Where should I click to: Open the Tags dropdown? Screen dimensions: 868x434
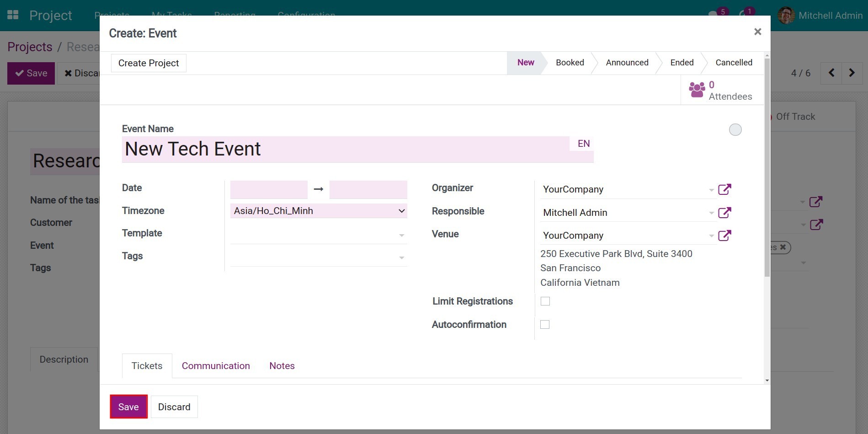coord(401,257)
